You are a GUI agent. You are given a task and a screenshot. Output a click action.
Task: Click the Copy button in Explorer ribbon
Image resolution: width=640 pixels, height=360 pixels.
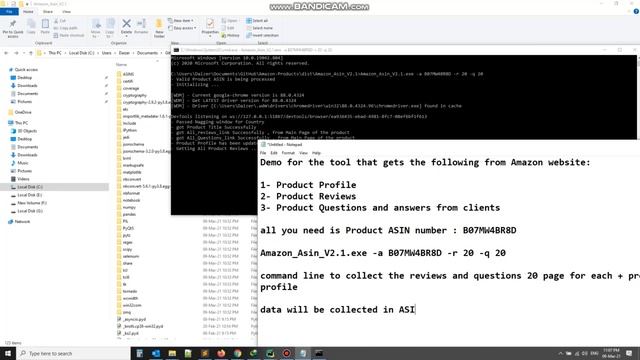pyautogui.click(x=31, y=27)
